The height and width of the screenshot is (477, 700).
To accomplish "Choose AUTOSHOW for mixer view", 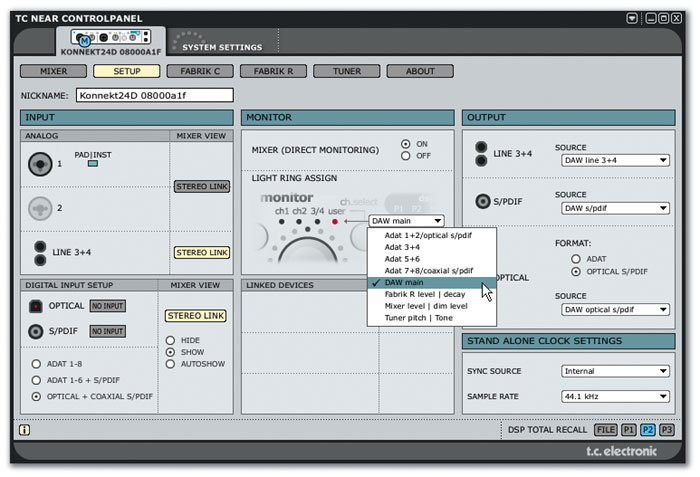I will coord(170,364).
